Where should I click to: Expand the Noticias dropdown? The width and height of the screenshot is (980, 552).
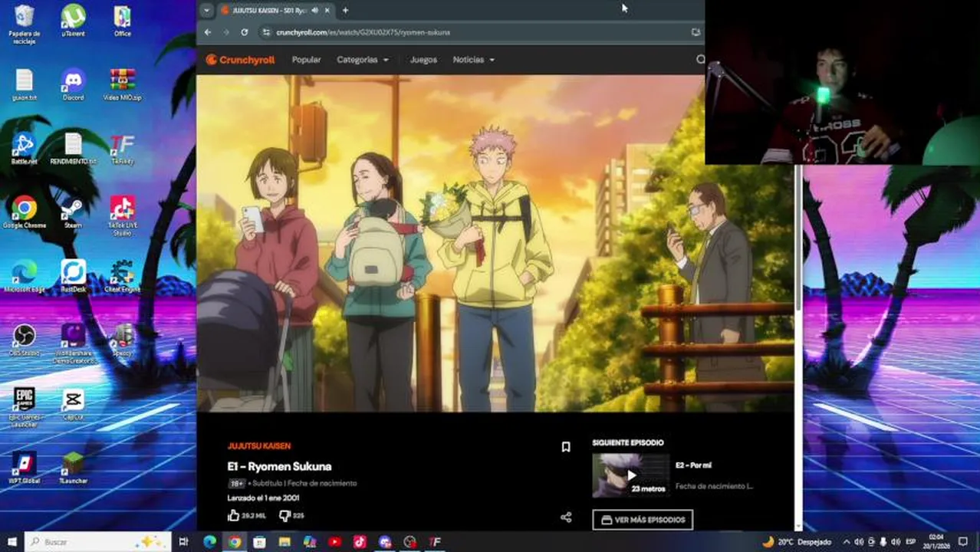point(473,60)
